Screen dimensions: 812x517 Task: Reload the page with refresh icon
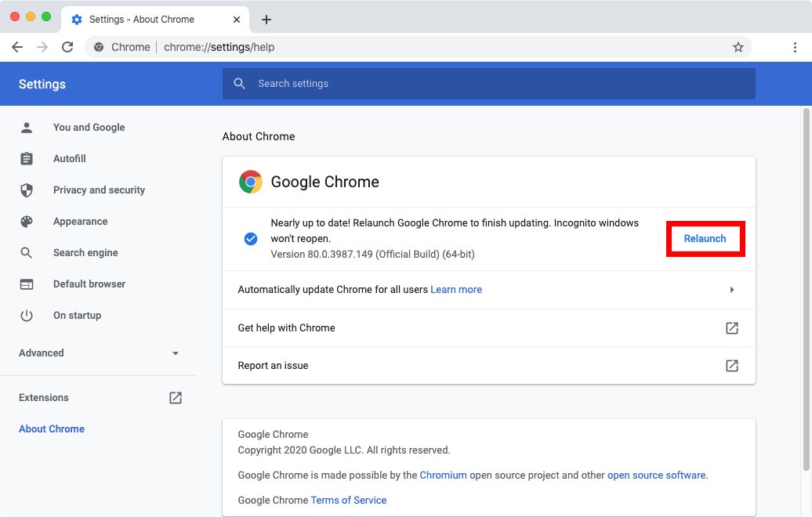tap(67, 47)
